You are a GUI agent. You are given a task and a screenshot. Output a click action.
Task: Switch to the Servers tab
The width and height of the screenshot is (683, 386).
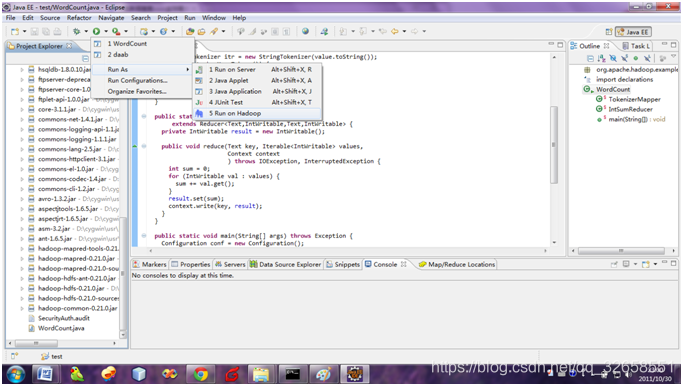[x=230, y=264]
